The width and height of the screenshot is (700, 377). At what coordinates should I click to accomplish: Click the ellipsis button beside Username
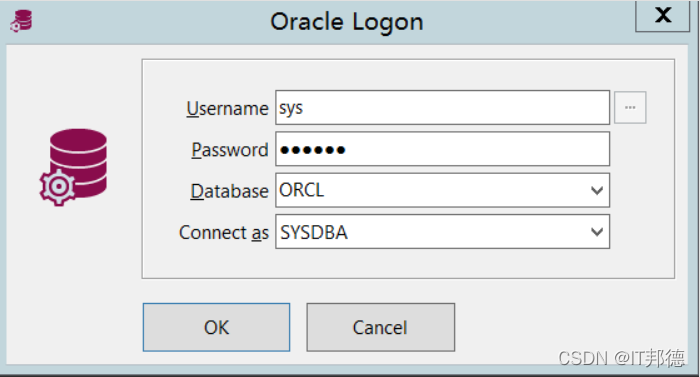point(630,108)
